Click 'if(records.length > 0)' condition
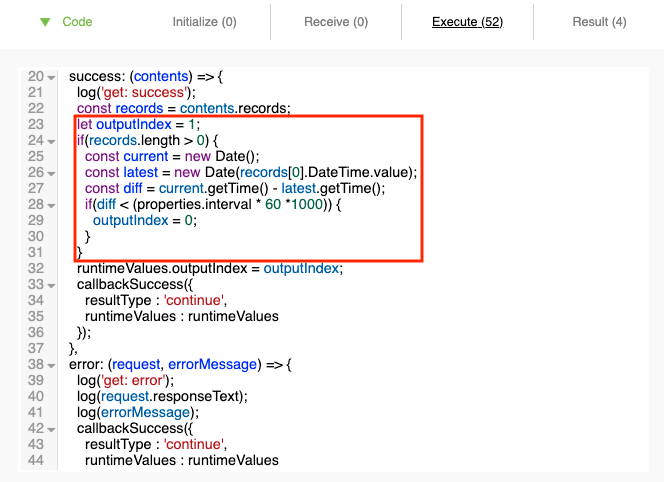The image size is (664, 482). tap(147, 140)
